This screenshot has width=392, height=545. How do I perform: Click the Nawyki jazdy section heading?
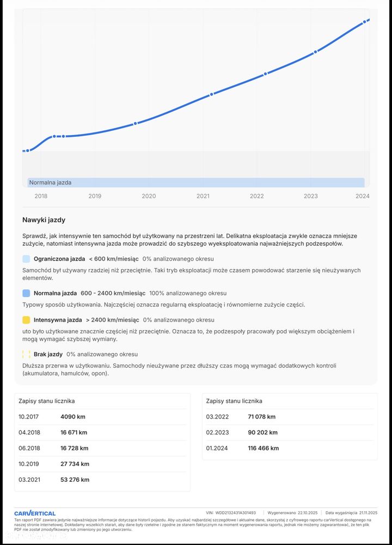click(x=44, y=220)
